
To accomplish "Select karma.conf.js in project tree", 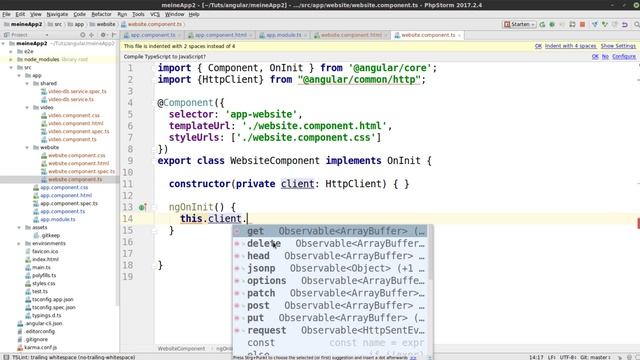I will point(40,348).
